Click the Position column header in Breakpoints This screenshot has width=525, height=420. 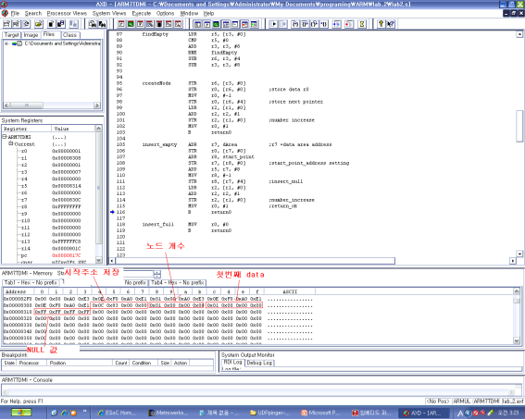pyautogui.click(x=80, y=363)
